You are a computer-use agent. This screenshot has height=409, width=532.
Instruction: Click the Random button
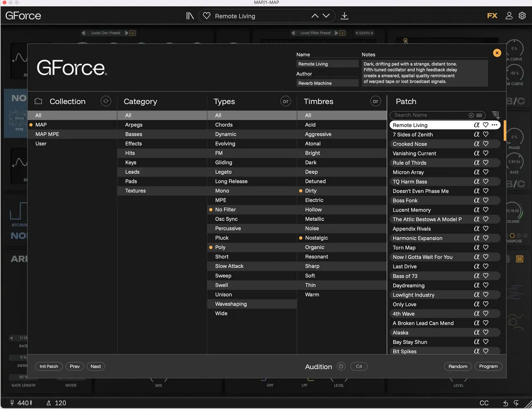click(x=458, y=366)
